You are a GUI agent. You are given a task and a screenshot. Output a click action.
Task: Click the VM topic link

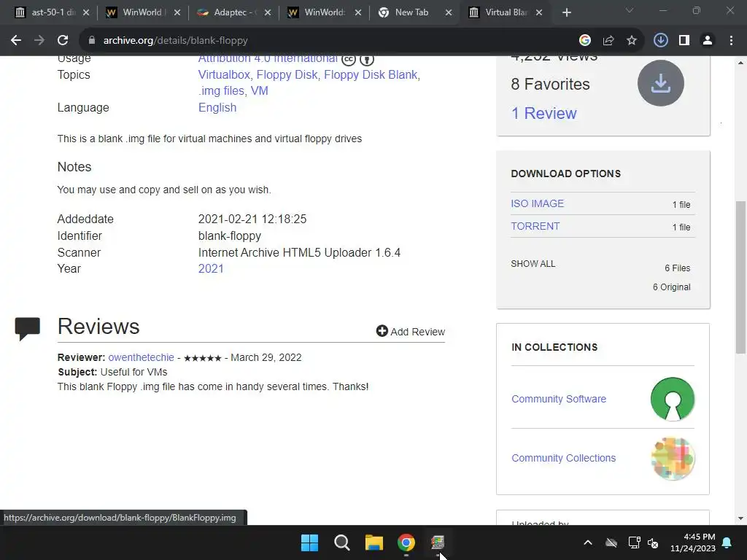(259, 91)
